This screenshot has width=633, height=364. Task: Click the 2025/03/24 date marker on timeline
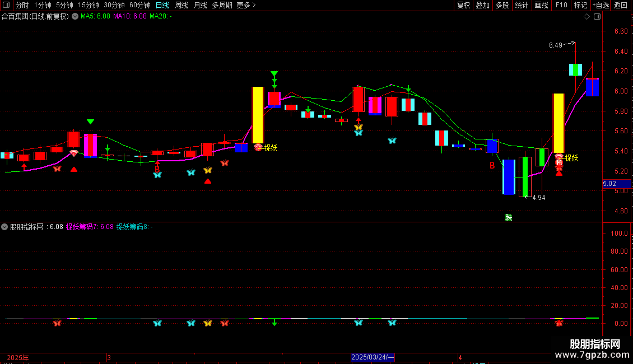[x=372, y=357]
